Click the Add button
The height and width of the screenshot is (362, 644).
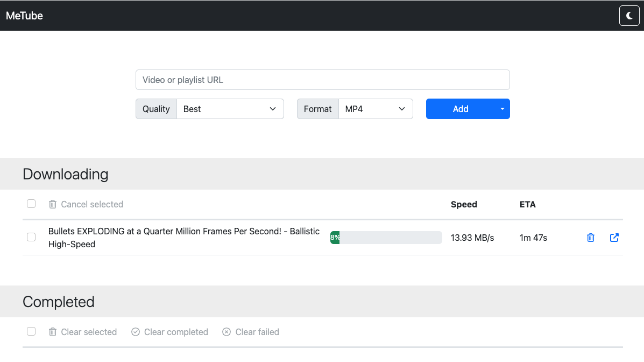(460, 109)
